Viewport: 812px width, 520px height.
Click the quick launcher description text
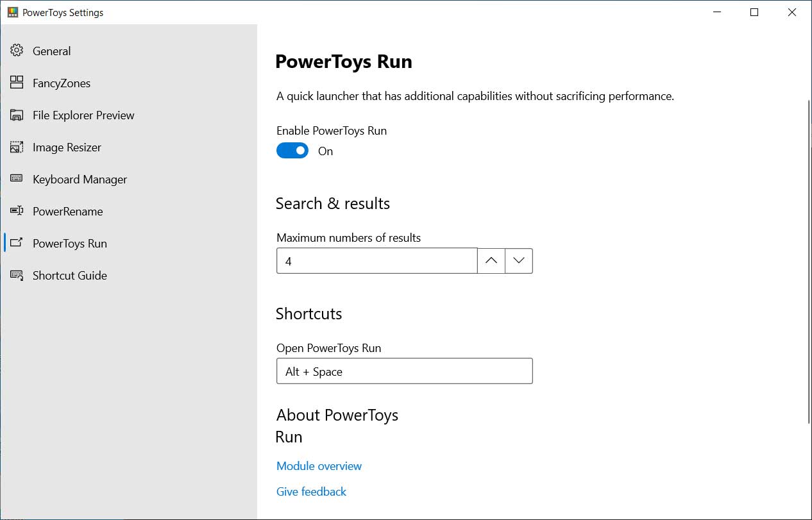click(475, 97)
